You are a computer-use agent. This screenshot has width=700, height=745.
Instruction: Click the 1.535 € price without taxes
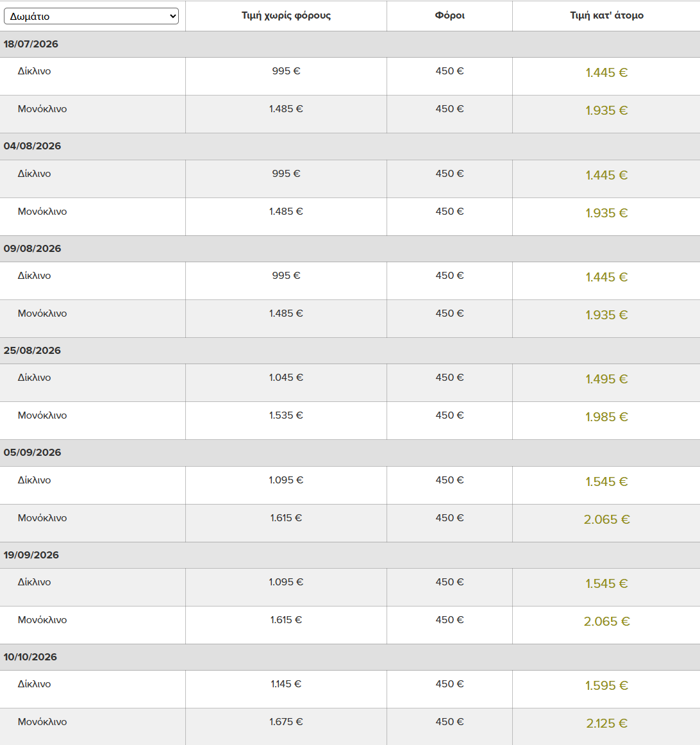click(286, 415)
